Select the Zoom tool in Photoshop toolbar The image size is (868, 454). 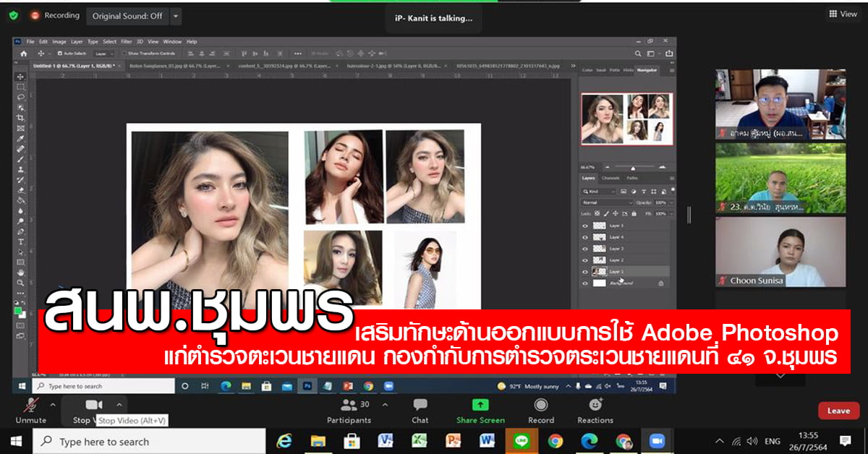tap(21, 283)
